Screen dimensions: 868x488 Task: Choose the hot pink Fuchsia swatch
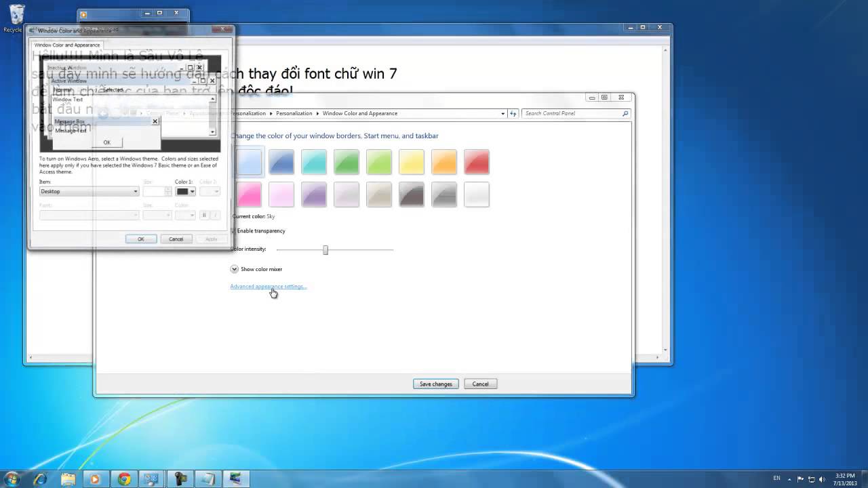pyautogui.click(x=249, y=195)
